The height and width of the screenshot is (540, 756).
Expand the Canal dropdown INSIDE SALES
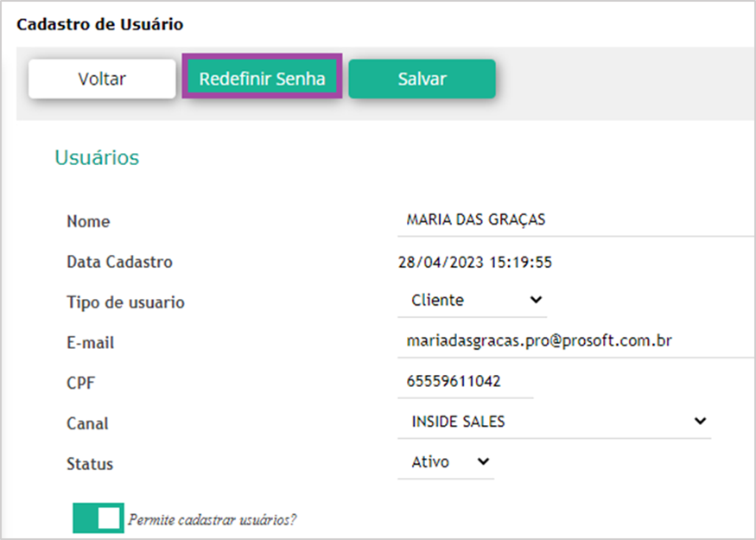pos(554,422)
